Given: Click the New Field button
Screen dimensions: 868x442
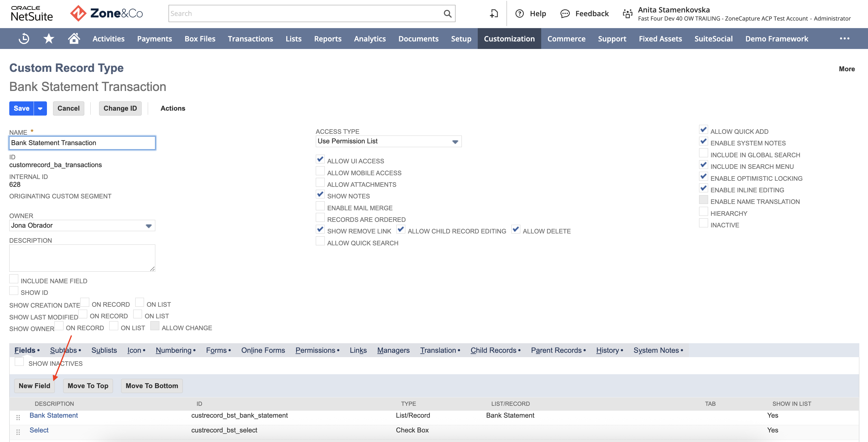Looking at the screenshot, I should pyautogui.click(x=34, y=386).
